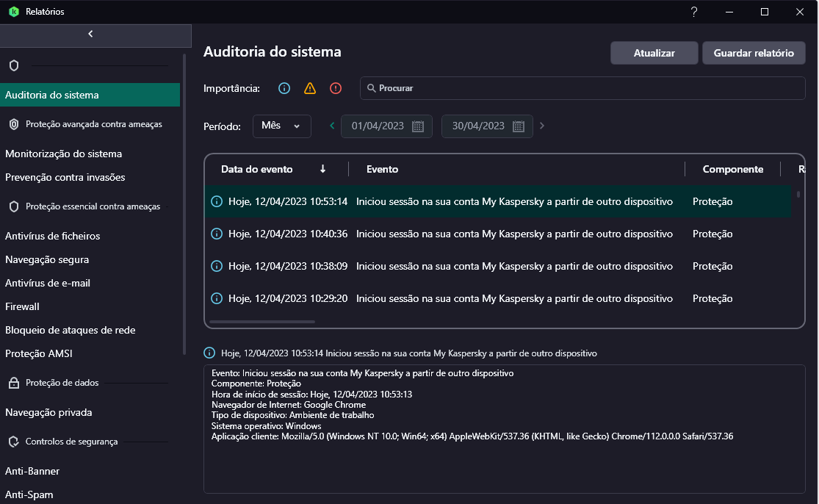The height and width of the screenshot is (504, 819).
Task: Click the Atualizar button
Action: coord(654,53)
